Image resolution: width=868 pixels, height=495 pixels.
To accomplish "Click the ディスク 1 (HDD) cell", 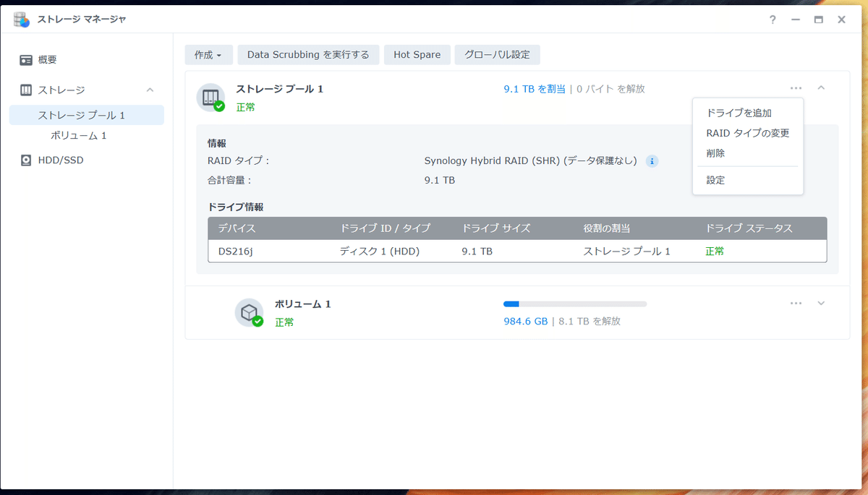I will pos(380,251).
